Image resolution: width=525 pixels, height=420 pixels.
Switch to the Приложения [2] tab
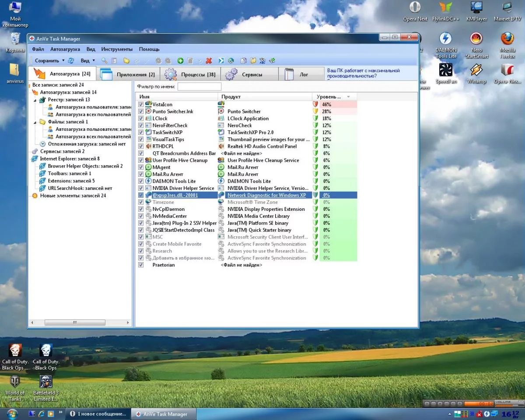(128, 74)
